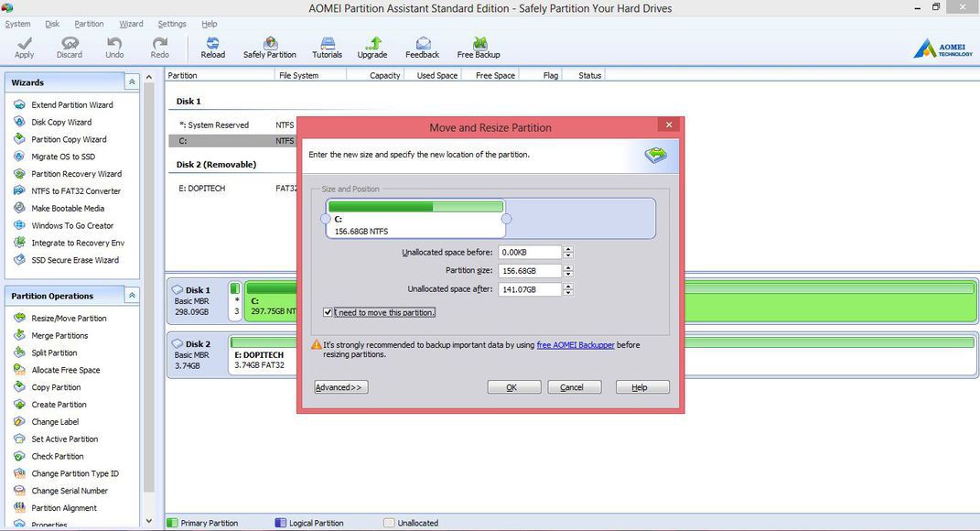This screenshot has height=531, width=980.
Task: Follow the free AOMEI Backupper link
Action: point(576,345)
